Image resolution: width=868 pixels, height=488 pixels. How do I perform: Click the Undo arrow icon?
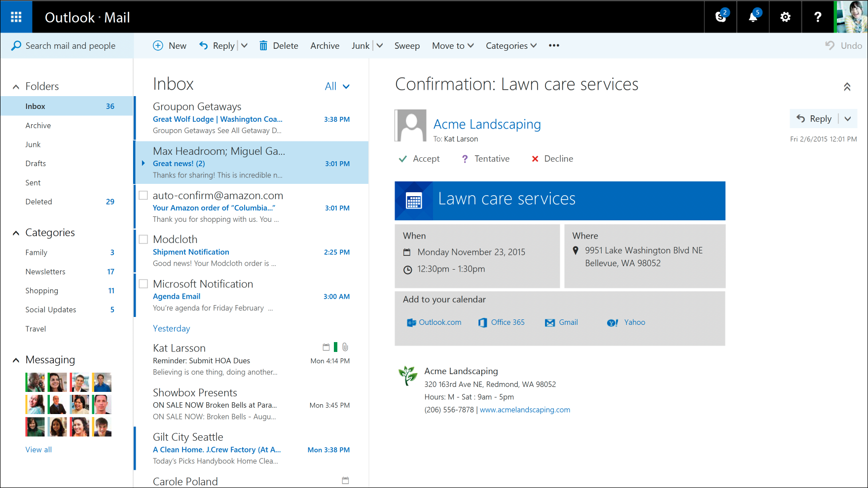click(x=830, y=45)
